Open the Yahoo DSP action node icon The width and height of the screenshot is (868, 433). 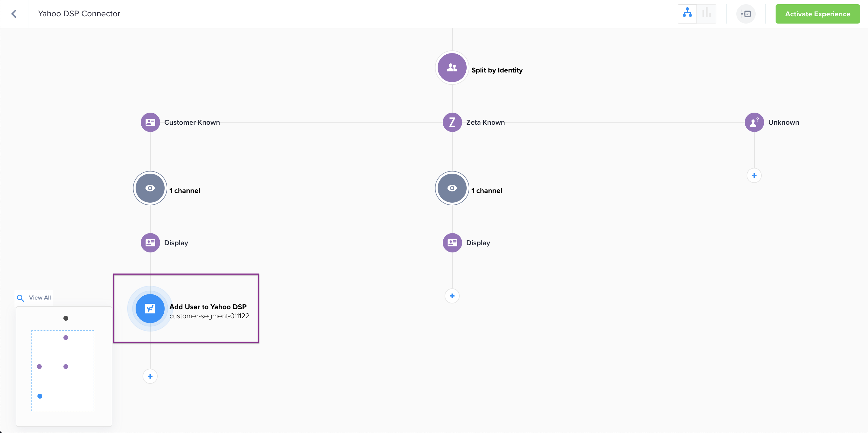pyautogui.click(x=150, y=308)
